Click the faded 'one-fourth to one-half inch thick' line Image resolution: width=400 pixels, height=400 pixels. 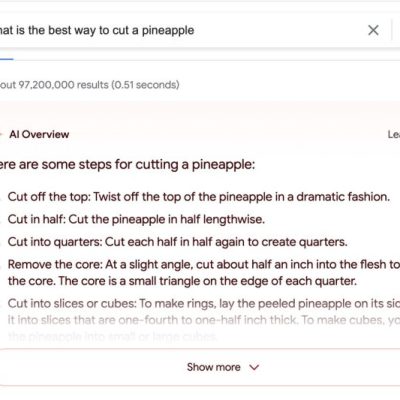point(204,320)
